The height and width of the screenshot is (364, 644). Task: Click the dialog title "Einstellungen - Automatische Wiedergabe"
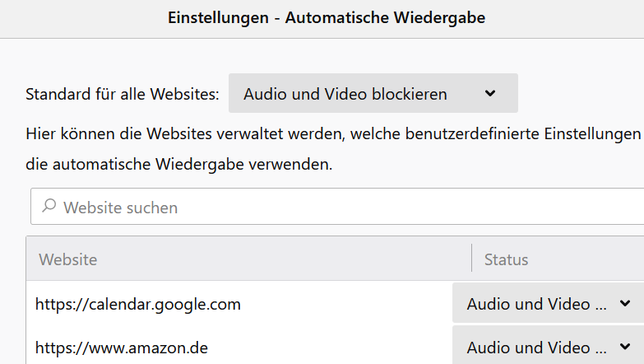coord(326,17)
